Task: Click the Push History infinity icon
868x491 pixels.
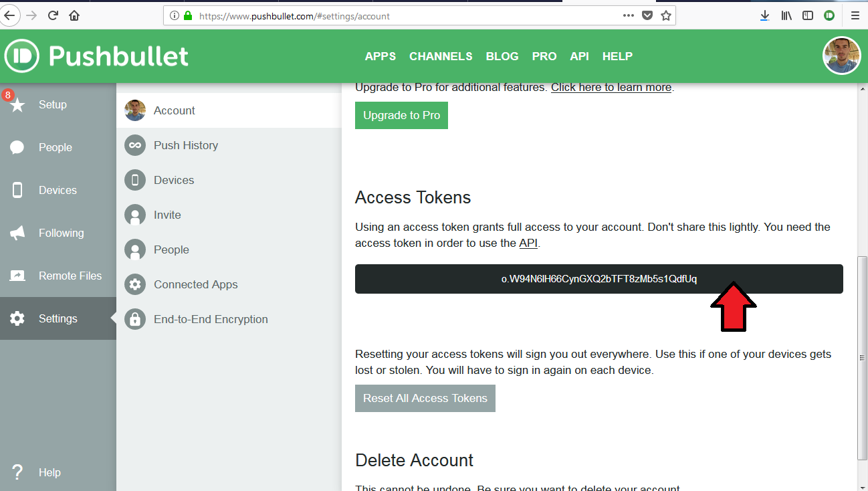Action: pyautogui.click(x=135, y=145)
